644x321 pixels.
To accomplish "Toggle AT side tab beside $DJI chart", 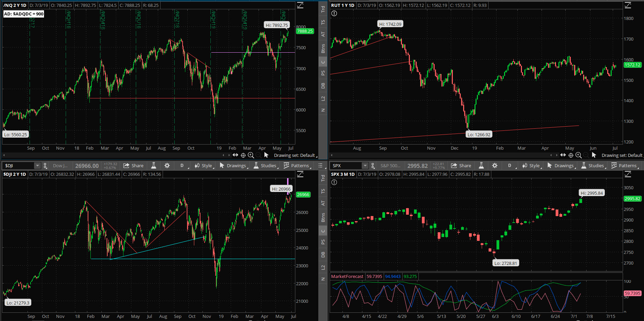I will click(323, 203).
